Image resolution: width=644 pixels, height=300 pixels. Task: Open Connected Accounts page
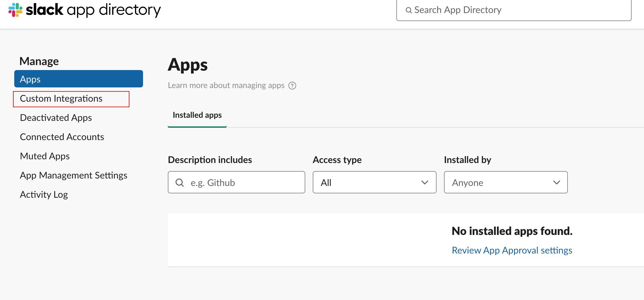(x=62, y=137)
